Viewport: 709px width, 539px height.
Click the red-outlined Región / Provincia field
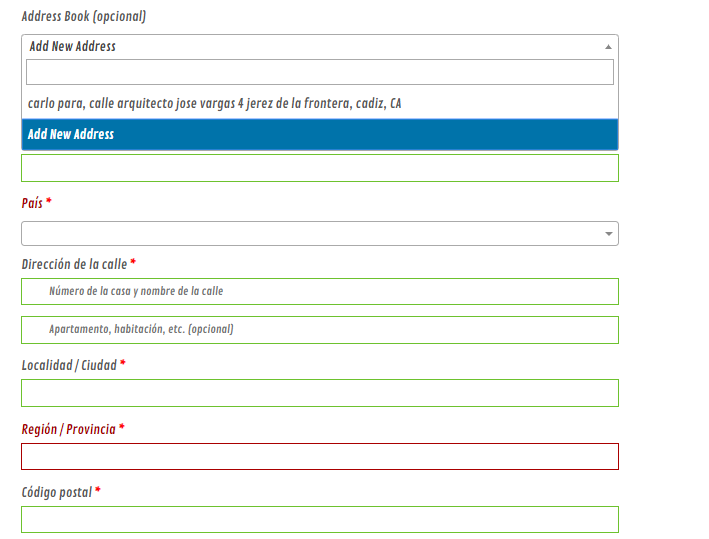(x=320, y=457)
